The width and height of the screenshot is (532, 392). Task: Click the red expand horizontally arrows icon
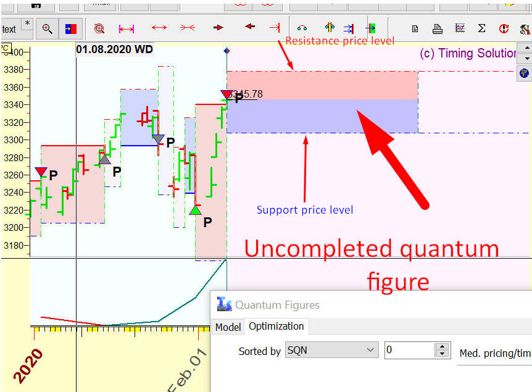[x=159, y=28]
